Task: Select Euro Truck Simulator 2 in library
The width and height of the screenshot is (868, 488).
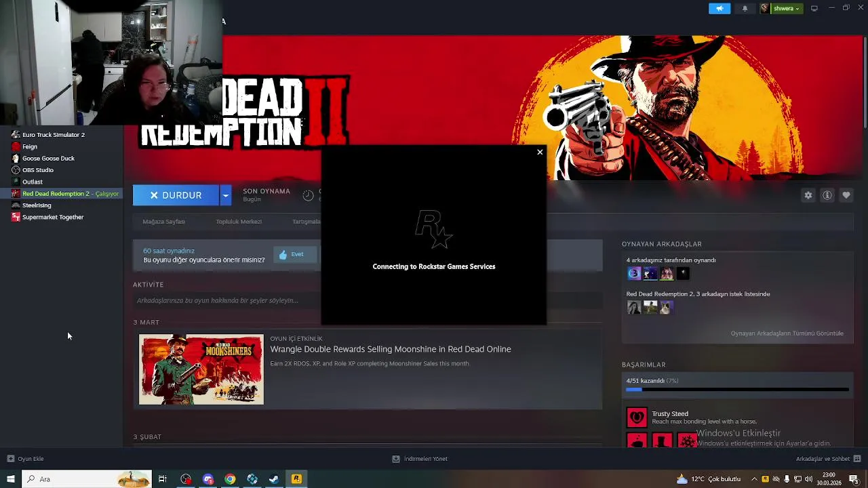Action: tap(53, 135)
